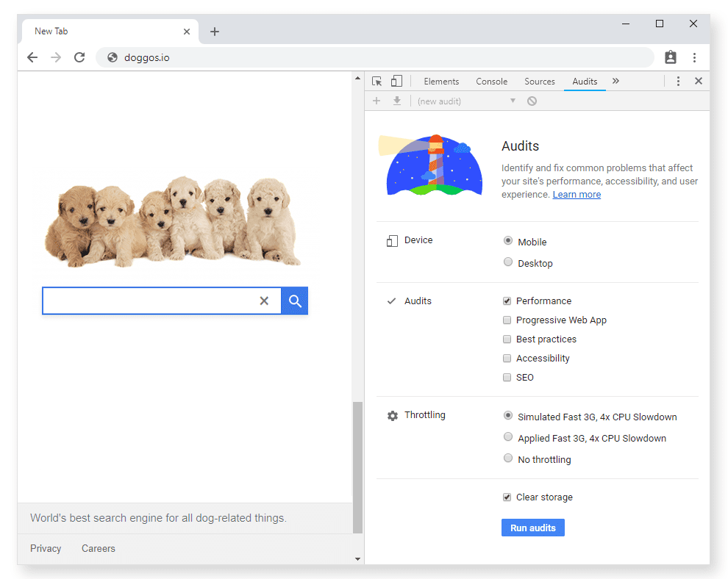Toggle the device toolbar icon
728x579 pixels.
pos(396,81)
